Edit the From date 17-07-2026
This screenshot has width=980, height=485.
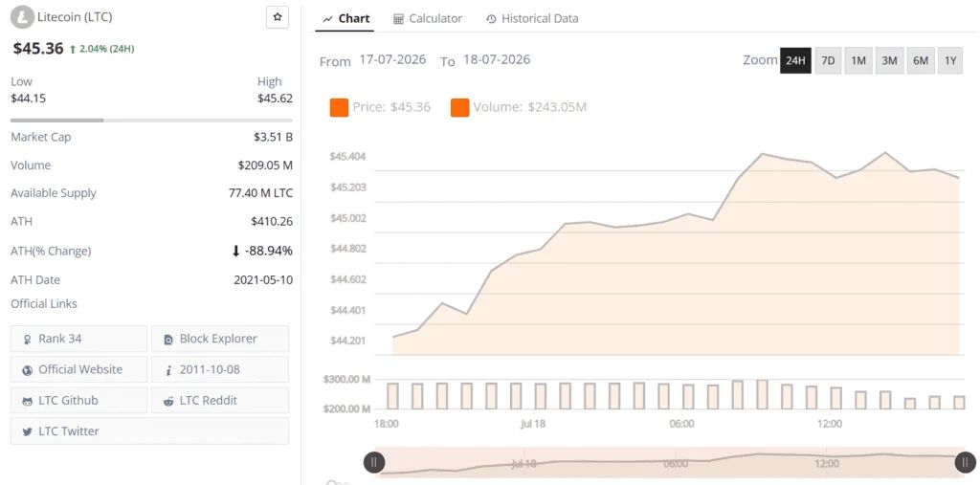[392, 60]
